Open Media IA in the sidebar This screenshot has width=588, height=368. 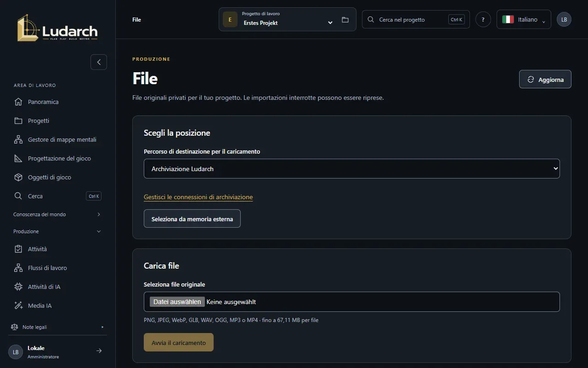[57, 305]
